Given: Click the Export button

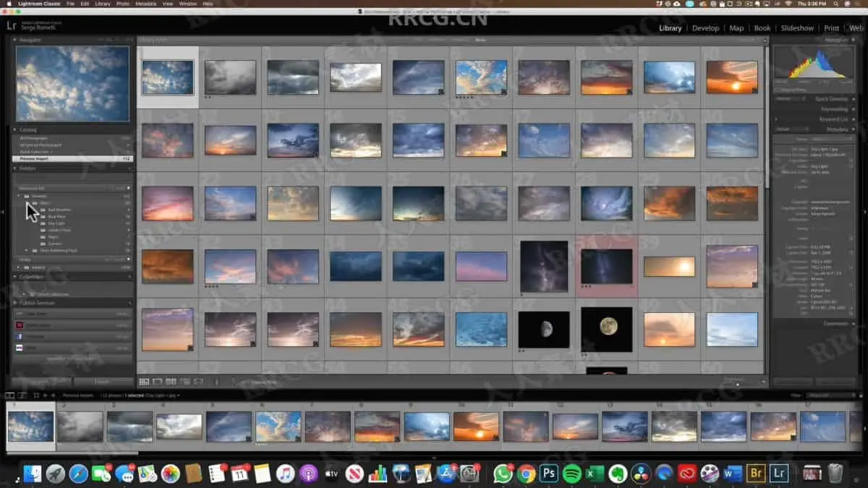Looking at the screenshot, I should pyautogui.click(x=103, y=382).
